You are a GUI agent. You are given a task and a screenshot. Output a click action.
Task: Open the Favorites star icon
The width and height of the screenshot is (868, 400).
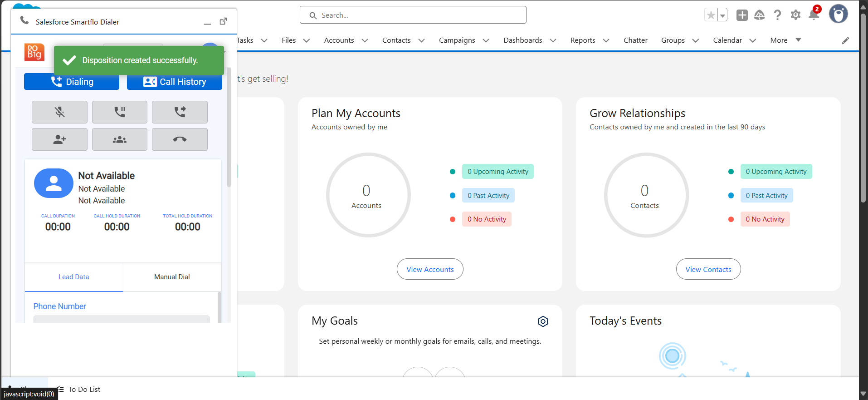(711, 15)
